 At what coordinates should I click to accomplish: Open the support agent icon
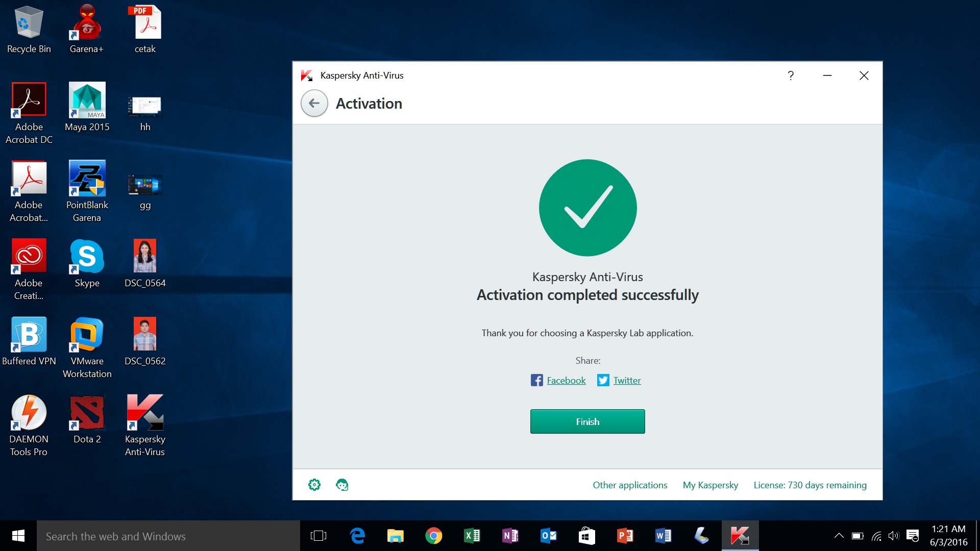342,485
